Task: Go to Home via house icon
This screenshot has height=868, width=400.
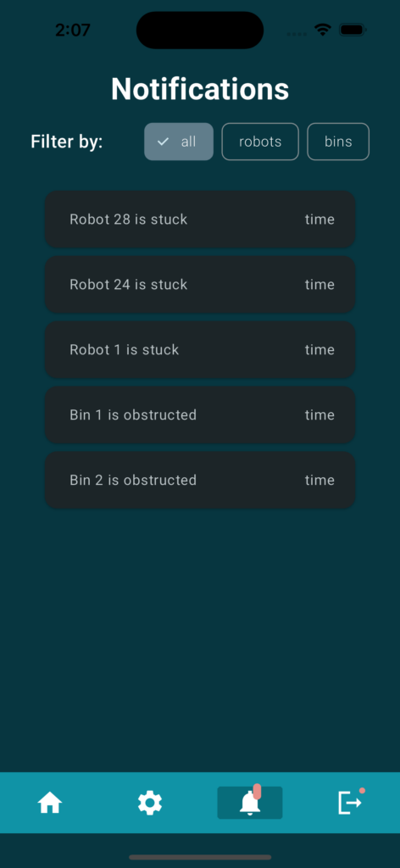Action: coord(50,803)
